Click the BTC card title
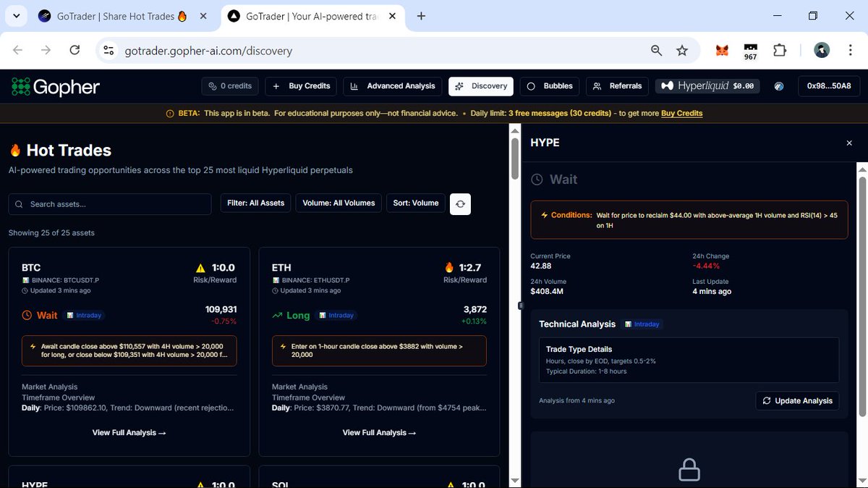 [x=31, y=267]
